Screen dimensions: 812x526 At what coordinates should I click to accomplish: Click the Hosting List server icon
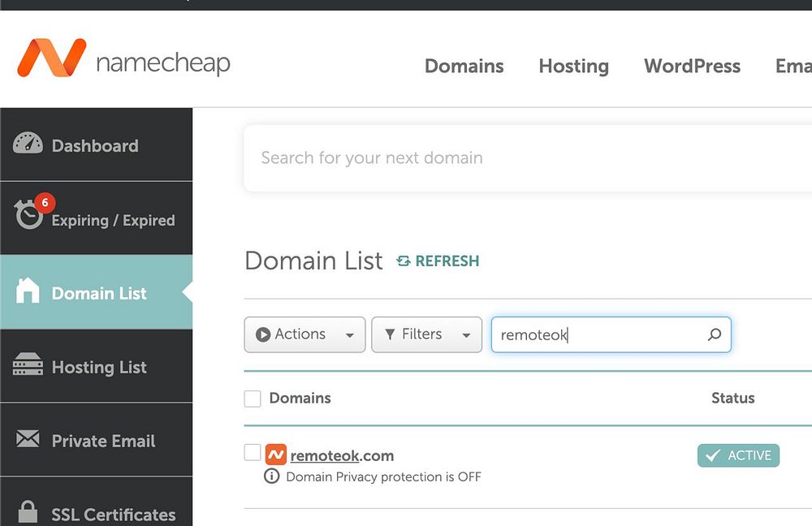28,364
